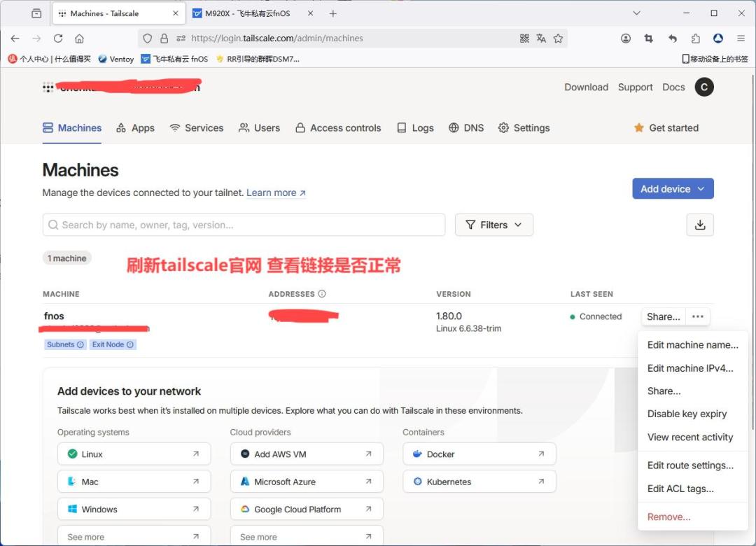The image size is (756, 546).
Task: Expand the Add device dropdown
Action: click(673, 189)
